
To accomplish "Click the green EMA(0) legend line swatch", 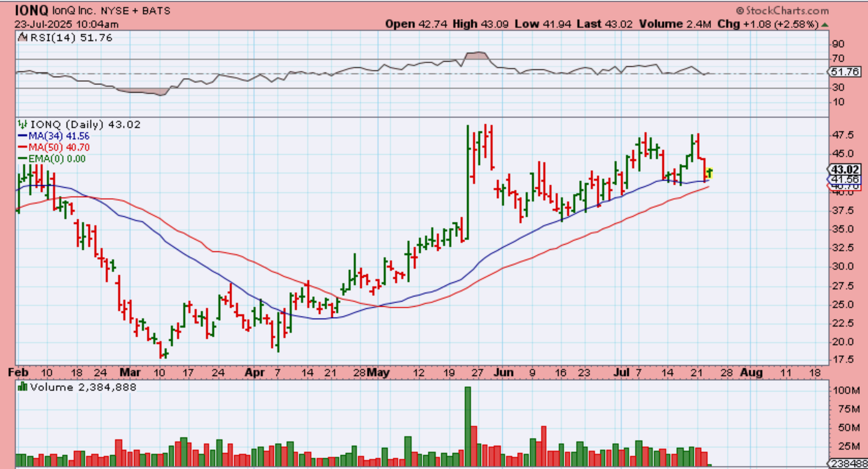I will (x=22, y=158).
